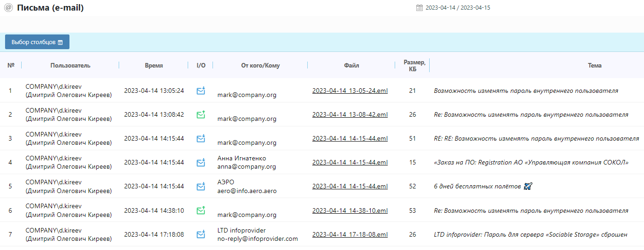Image resolution: width=644 pixels, height=250 pixels.
Task: Click Тема column header
Action: tap(594, 65)
